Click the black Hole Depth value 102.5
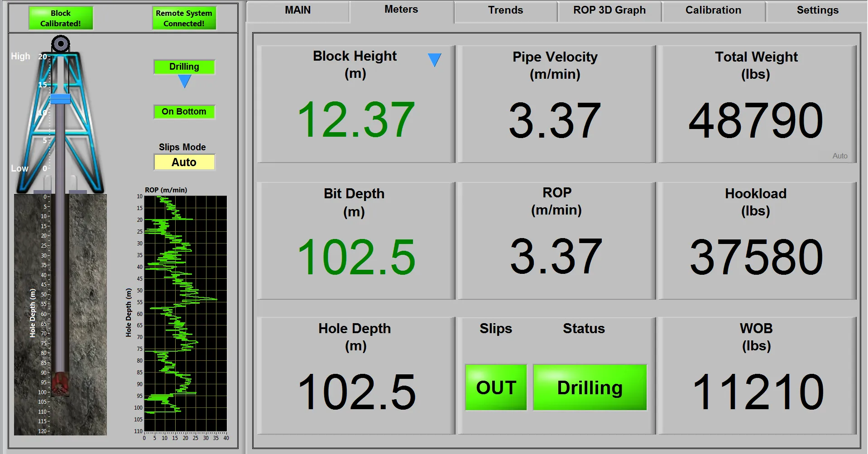 point(356,392)
